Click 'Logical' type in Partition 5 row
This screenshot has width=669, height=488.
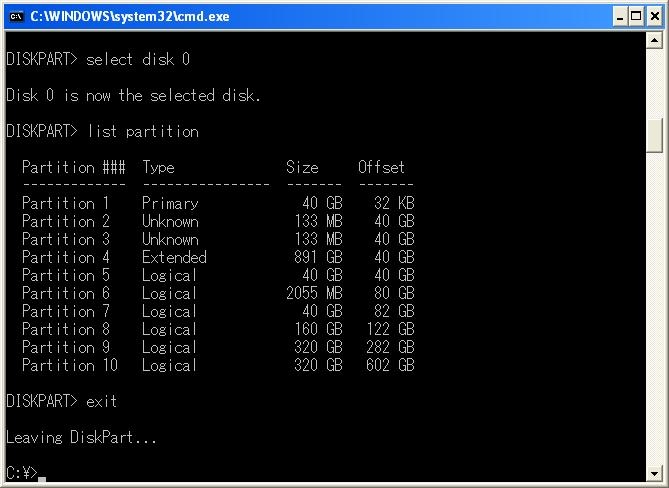169,276
